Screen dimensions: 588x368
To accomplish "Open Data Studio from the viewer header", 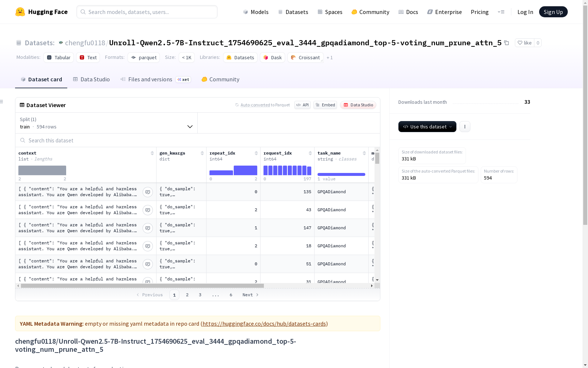I will 358,105.
